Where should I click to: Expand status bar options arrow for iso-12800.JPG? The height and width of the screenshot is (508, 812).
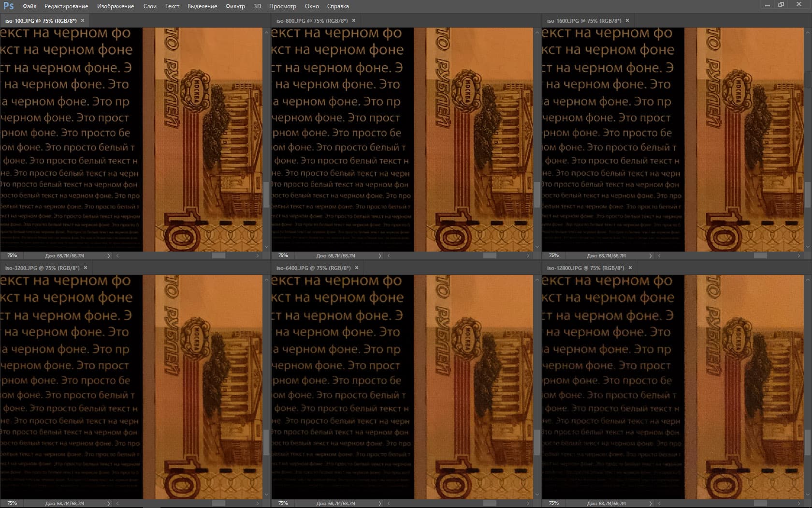[x=650, y=503]
